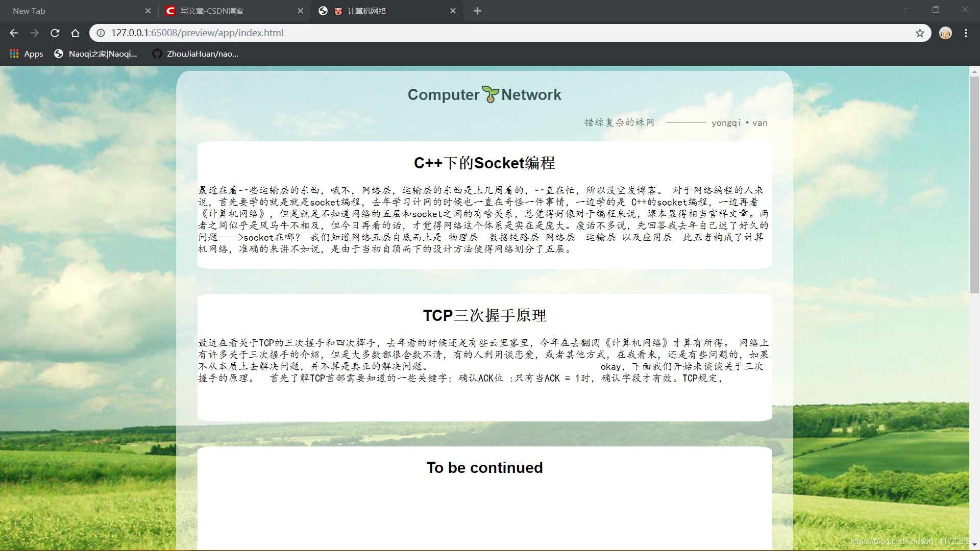View site information icon in address bar
The height and width of the screenshot is (551, 980).
coord(101,33)
